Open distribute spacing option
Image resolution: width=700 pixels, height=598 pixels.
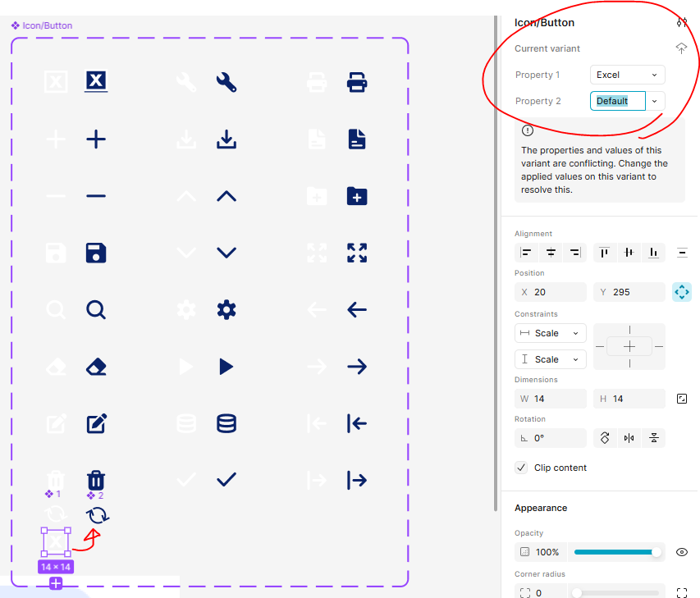click(x=682, y=253)
